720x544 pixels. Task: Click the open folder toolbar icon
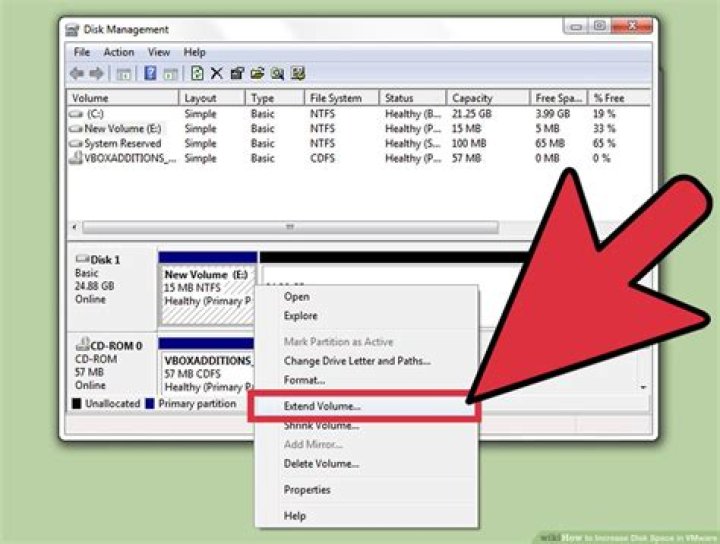tap(257, 73)
